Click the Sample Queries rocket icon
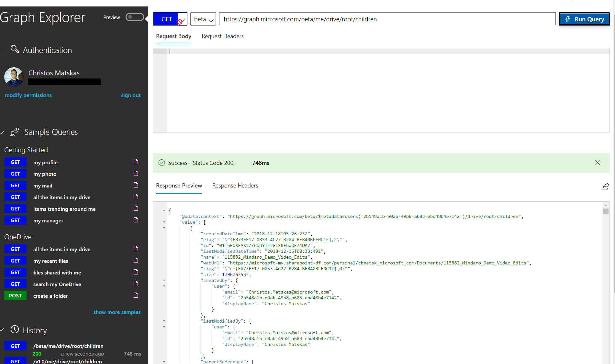 (15, 132)
